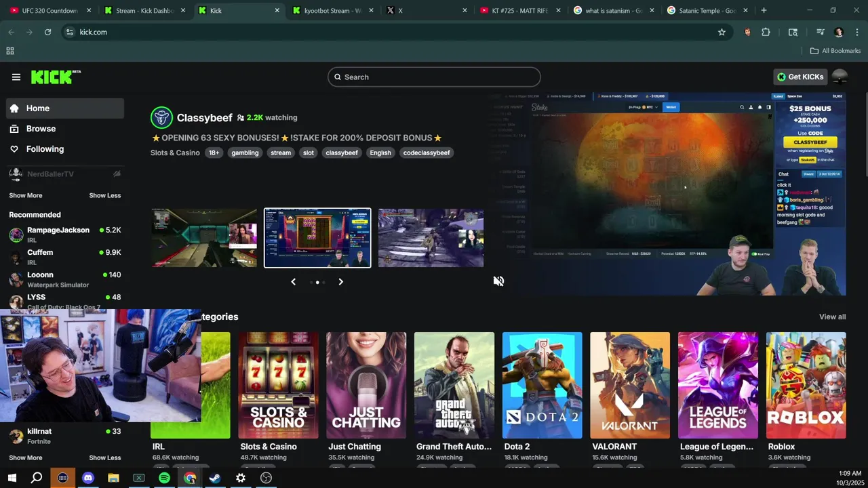The image size is (868, 488).
Task: Open the Roblox category card
Action: [x=806, y=385]
